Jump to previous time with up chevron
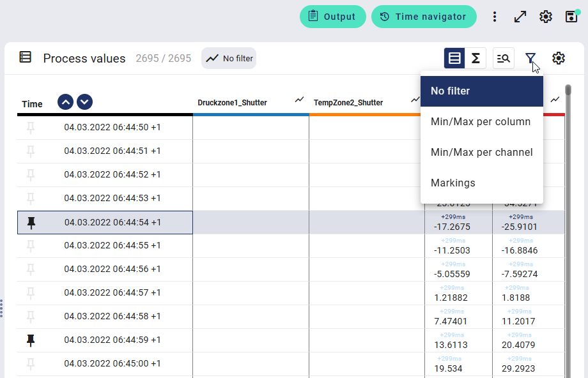Screen dimensions: 588x378 click(x=65, y=102)
